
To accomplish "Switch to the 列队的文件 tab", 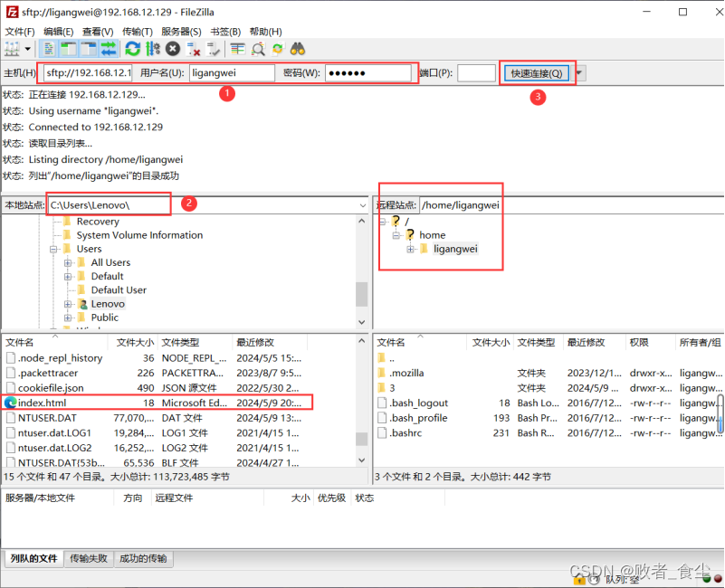I will point(33,558).
